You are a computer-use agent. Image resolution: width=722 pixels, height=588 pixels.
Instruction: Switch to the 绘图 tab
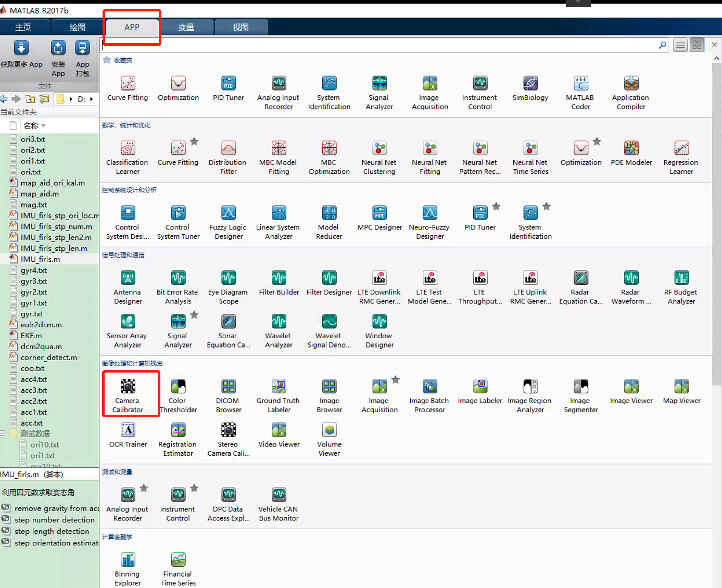tap(78, 27)
